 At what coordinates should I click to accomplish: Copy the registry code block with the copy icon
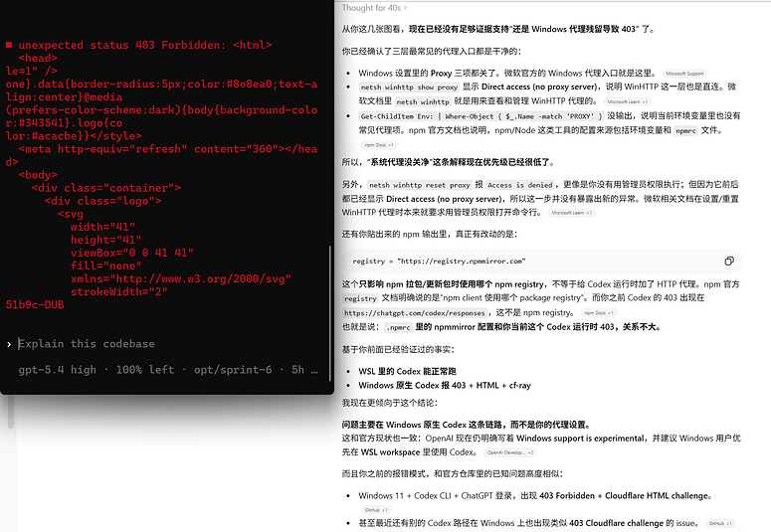[728, 262]
